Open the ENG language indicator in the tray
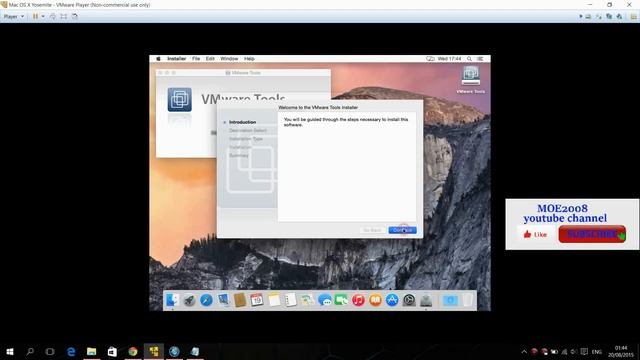The image size is (640, 360). (x=596, y=352)
